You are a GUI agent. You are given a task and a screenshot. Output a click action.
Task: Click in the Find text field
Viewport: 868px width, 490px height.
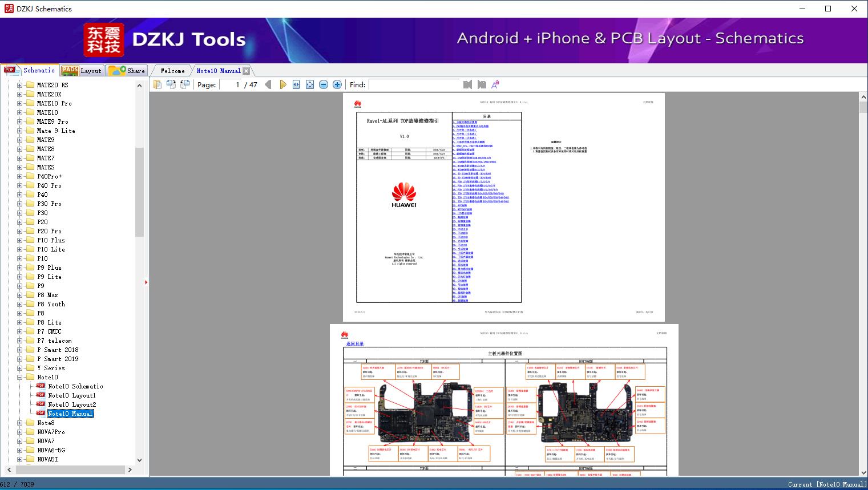[414, 84]
